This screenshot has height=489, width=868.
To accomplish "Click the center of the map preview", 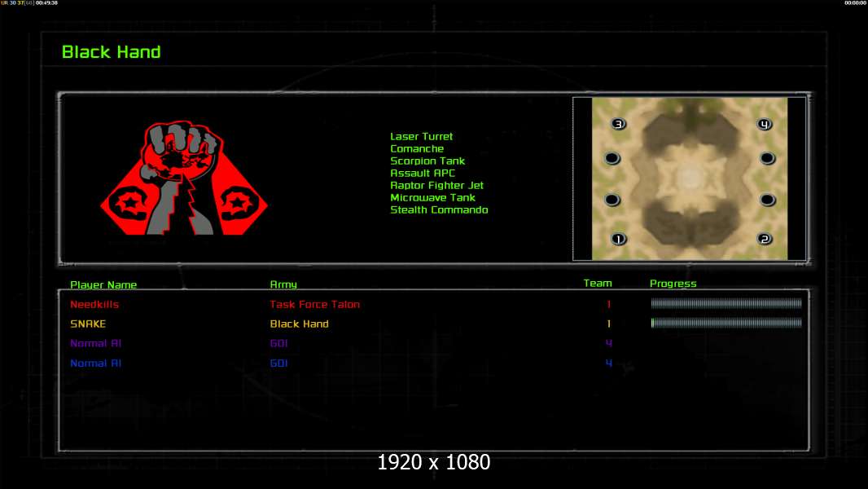I will coord(690,178).
